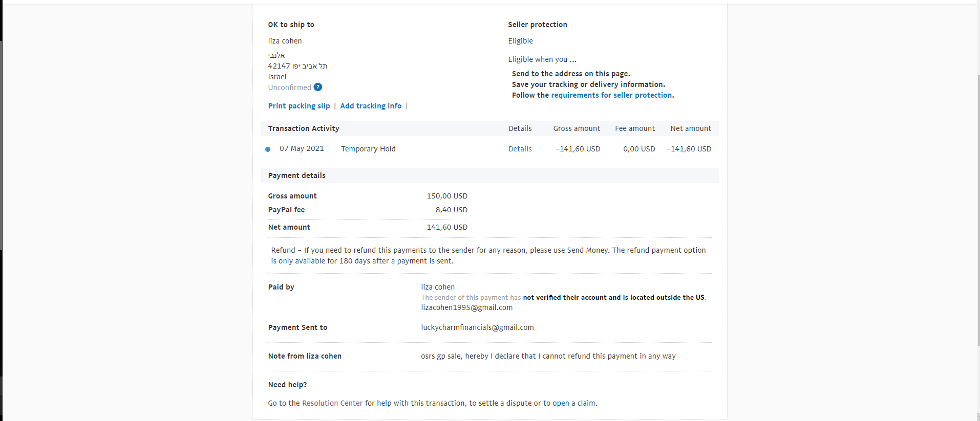Click the Unconfirmed address status text

pos(289,87)
